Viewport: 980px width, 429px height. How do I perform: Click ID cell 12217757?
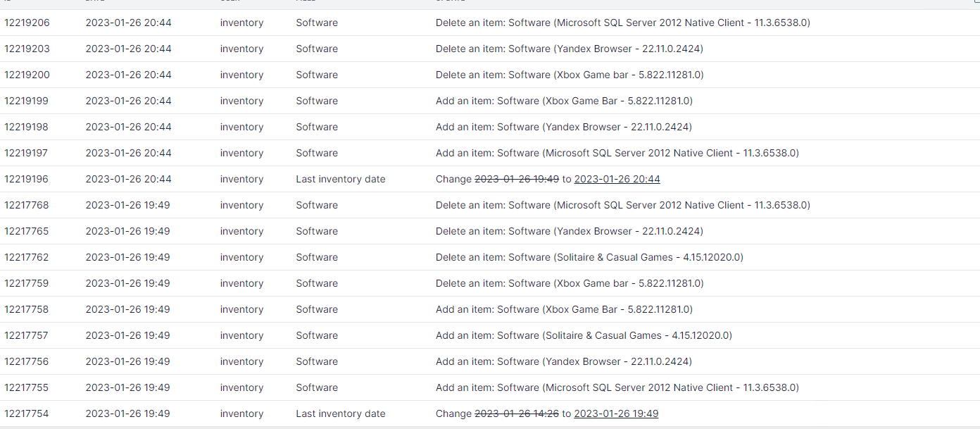[x=27, y=335]
